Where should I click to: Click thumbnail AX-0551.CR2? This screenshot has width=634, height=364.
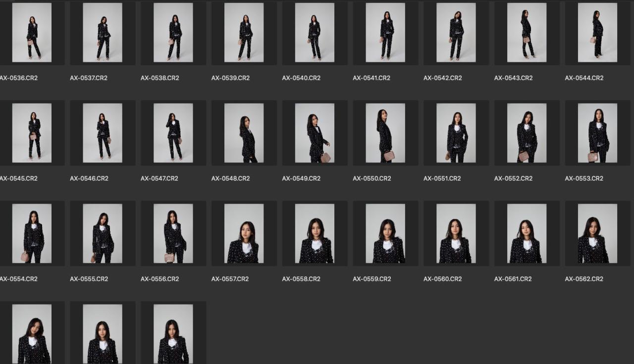(456, 133)
